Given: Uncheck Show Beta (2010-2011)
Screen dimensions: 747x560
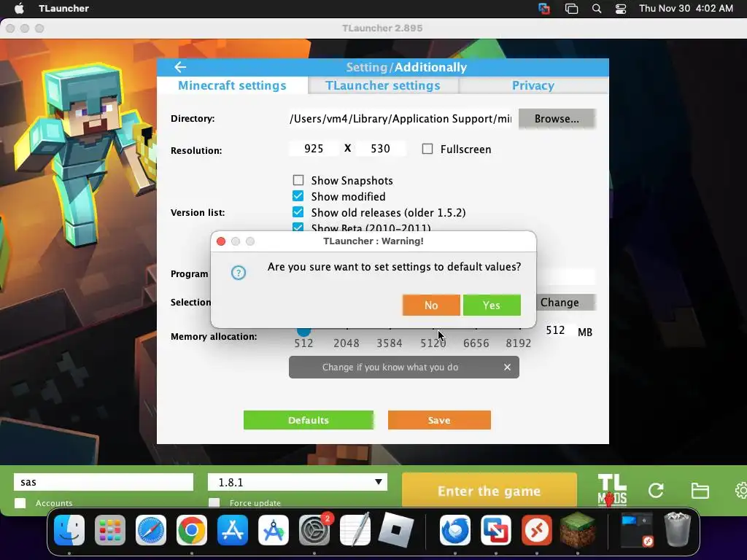Looking at the screenshot, I should 298,227.
